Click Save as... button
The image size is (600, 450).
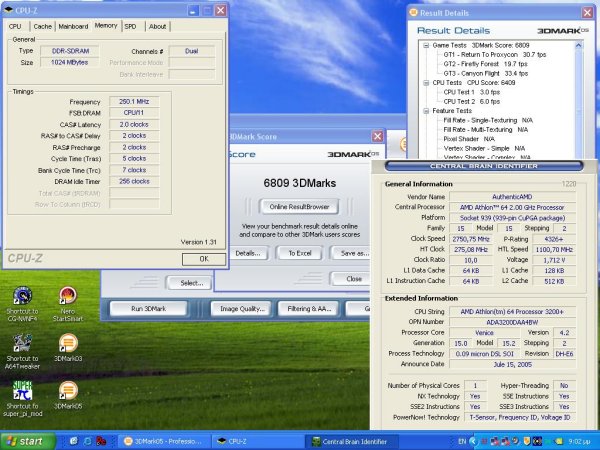point(352,253)
